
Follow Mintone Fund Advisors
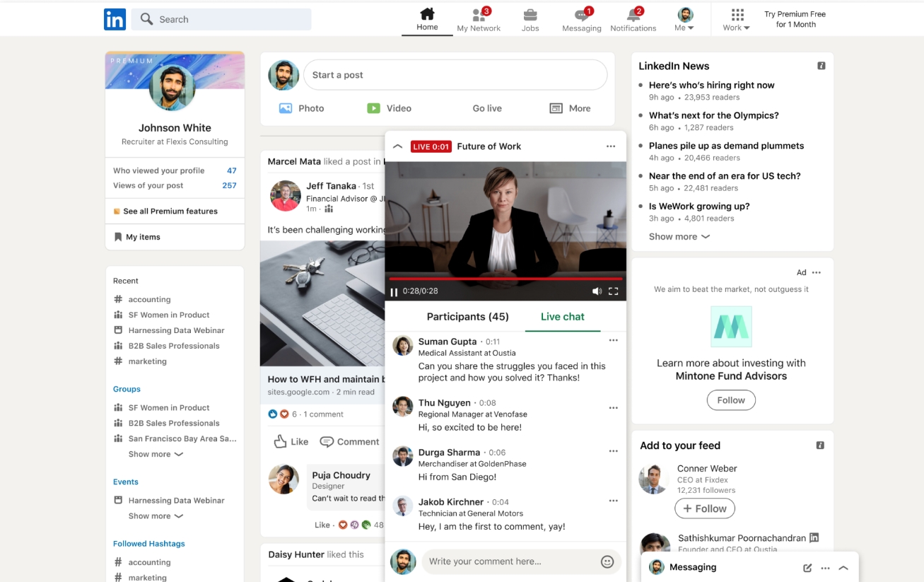tap(731, 400)
